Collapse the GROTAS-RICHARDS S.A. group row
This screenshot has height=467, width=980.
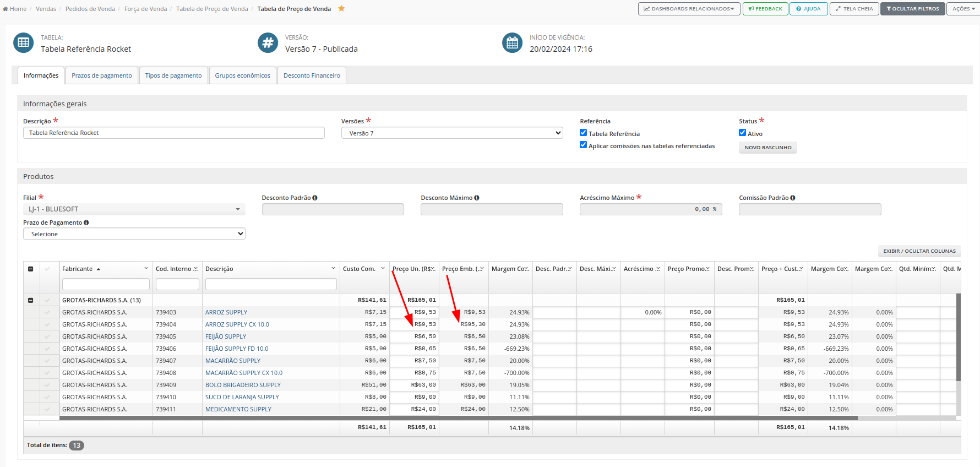click(31, 300)
